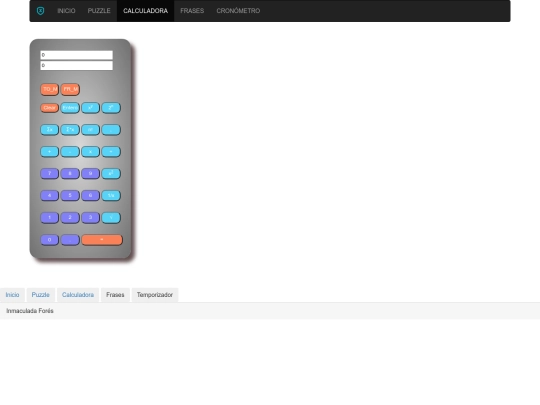The height and width of the screenshot is (405, 540).
Task: Tap digit 8 on the calculator
Action: [x=70, y=174]
